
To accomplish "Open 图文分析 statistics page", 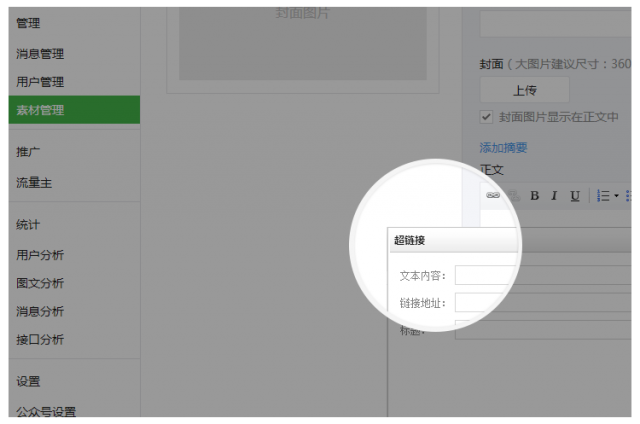I will [x=40, y=283].
